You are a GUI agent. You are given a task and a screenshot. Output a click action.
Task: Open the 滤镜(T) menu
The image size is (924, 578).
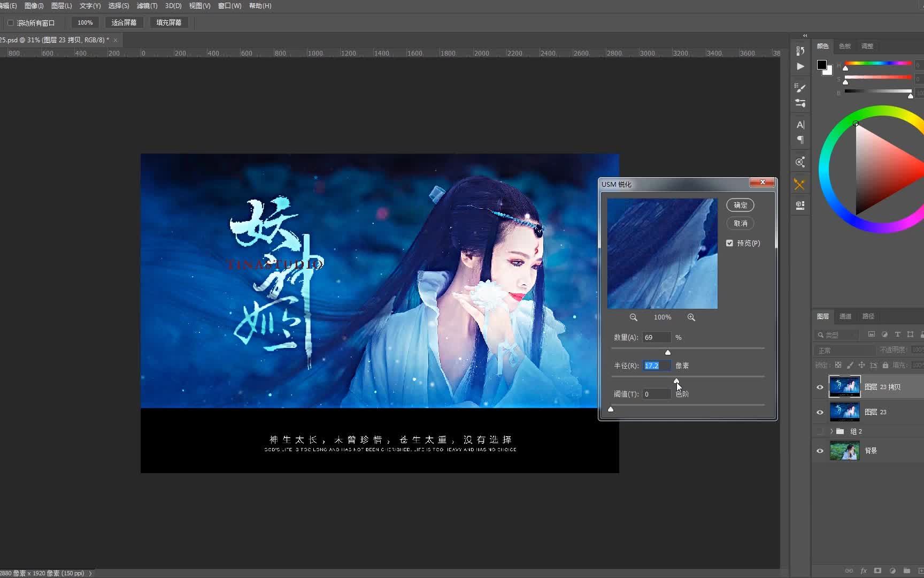click(147, 6)
